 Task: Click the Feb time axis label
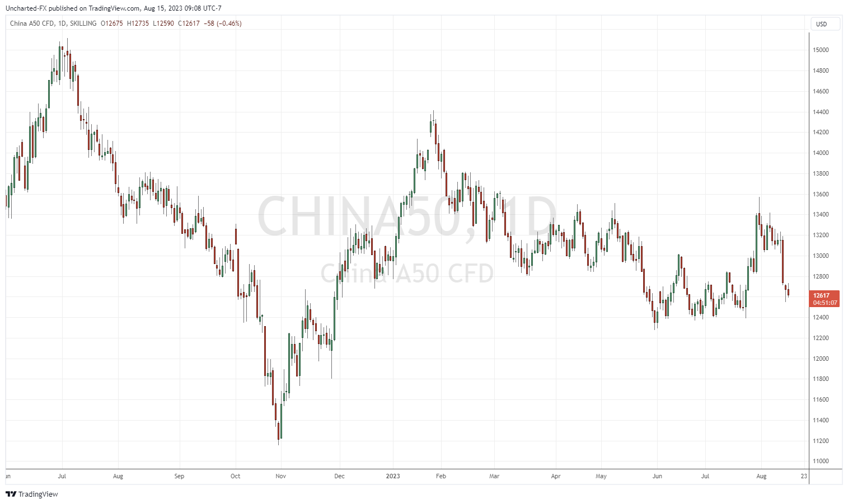coord(441,477)
